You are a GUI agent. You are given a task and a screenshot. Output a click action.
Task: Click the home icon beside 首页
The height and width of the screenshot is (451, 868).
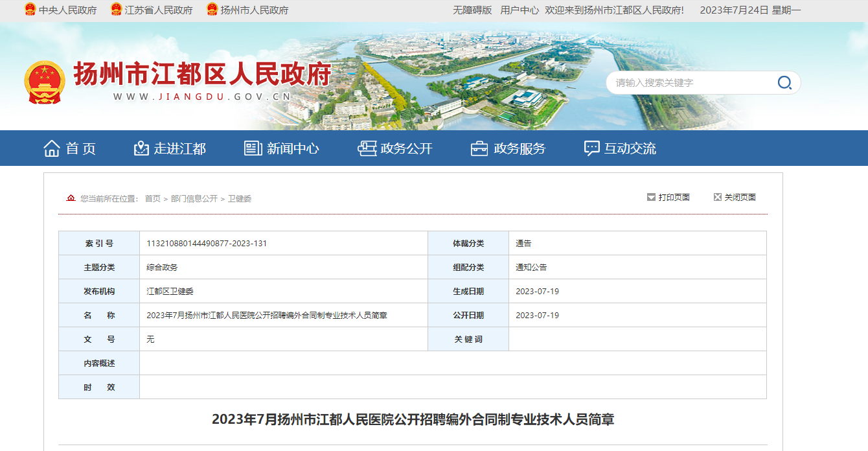pos(52,148)
